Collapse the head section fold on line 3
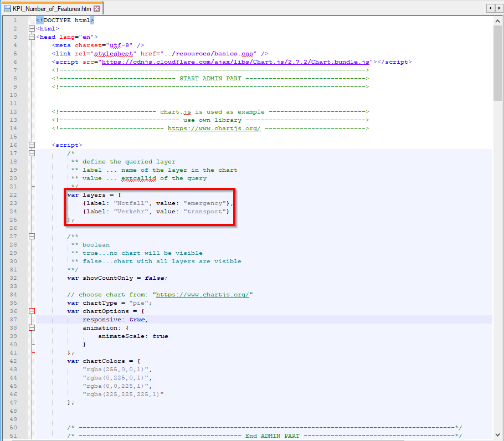 [x=32, y=37]
